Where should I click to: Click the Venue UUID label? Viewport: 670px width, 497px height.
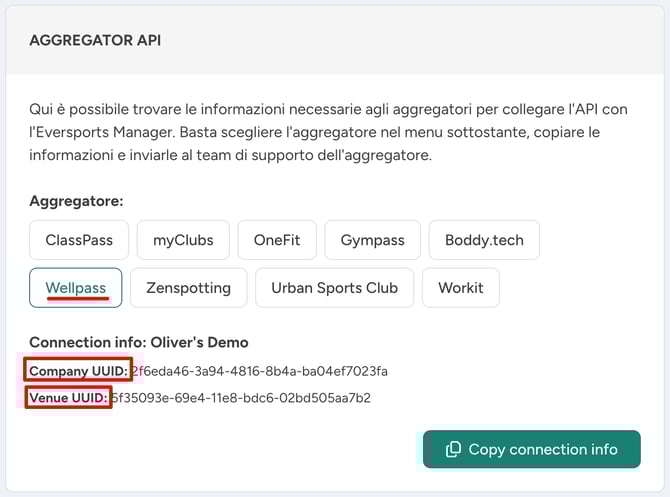69,398
